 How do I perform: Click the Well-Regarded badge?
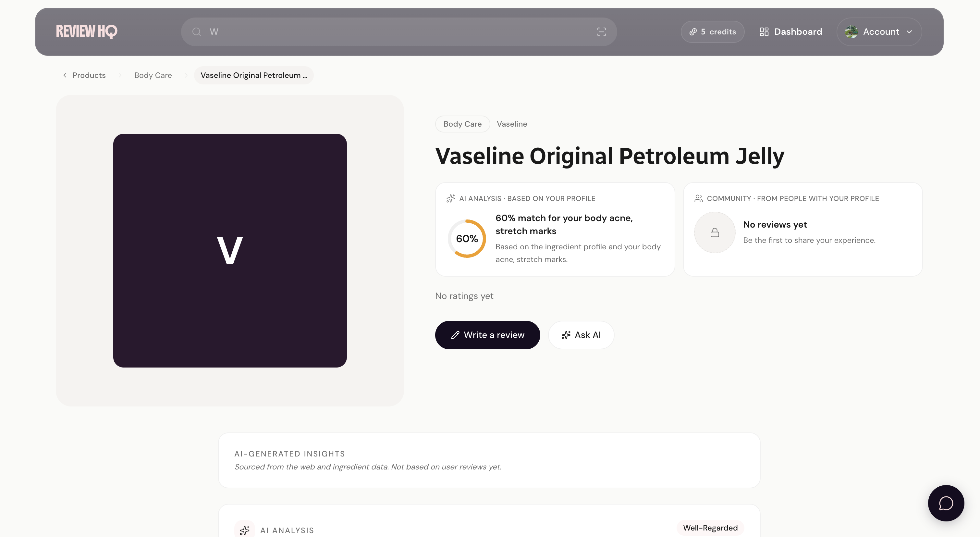tap(710, 528)
